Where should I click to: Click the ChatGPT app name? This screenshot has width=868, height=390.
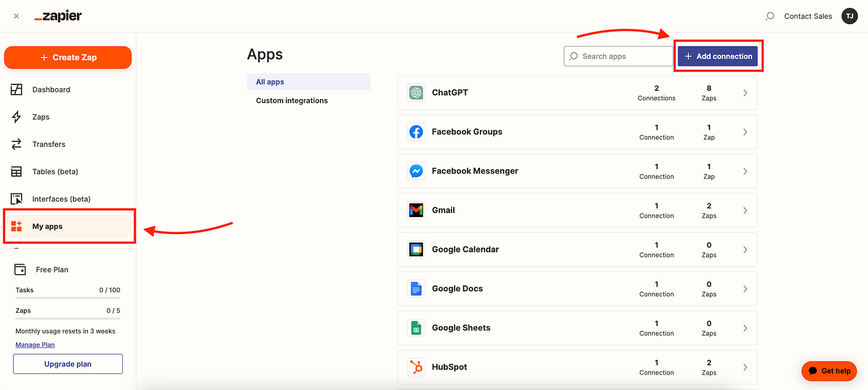[450, 92]
